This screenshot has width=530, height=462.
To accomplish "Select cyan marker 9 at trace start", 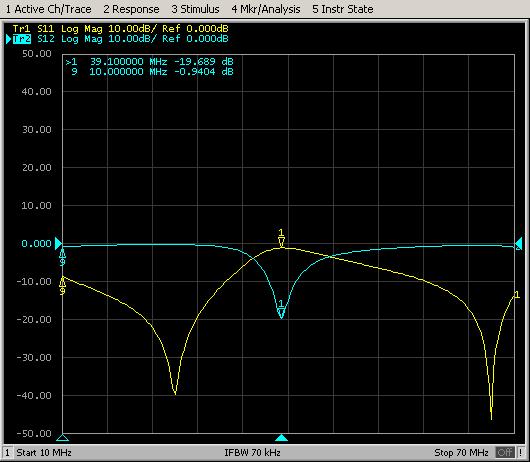I will coord(63,257).
